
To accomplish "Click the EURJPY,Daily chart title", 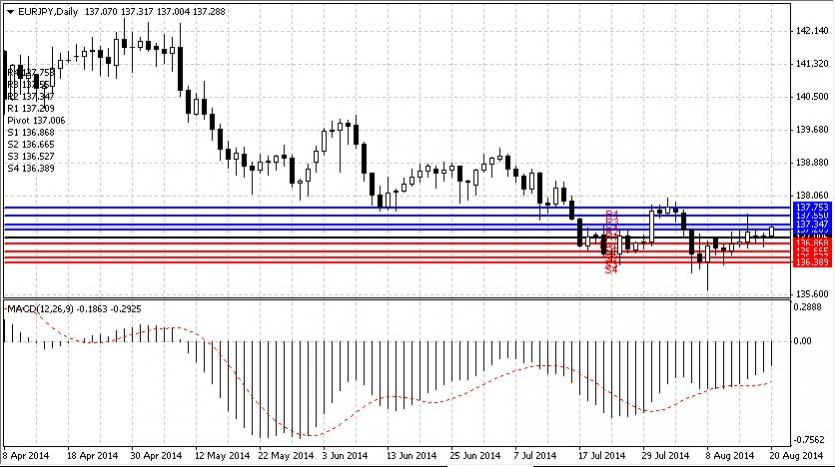I will [x=50, y=11].
